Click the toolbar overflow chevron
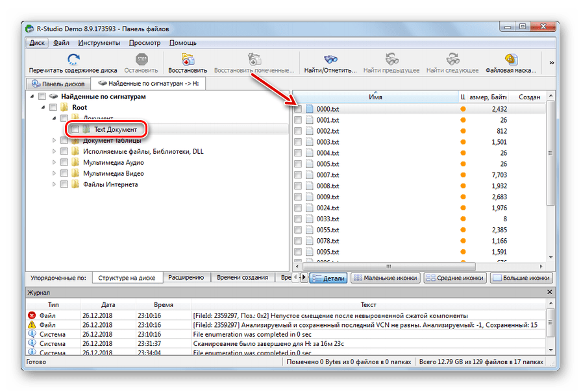 click(552, 63)
